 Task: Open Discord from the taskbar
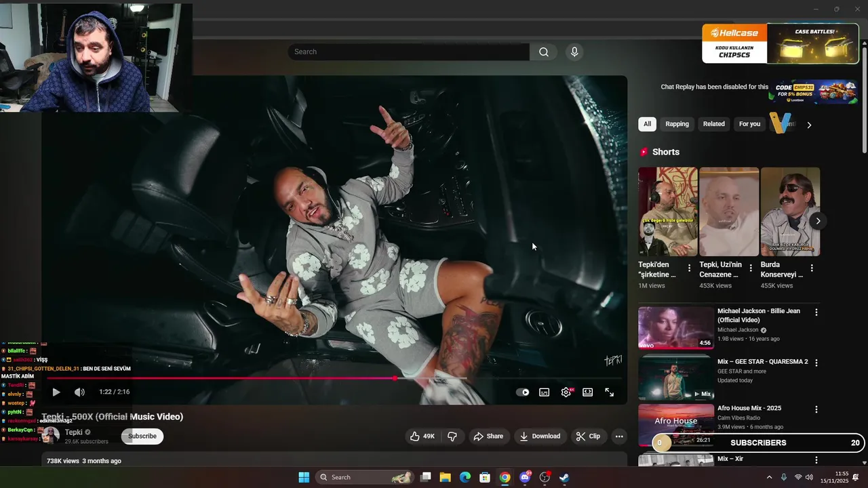point(525,477)
